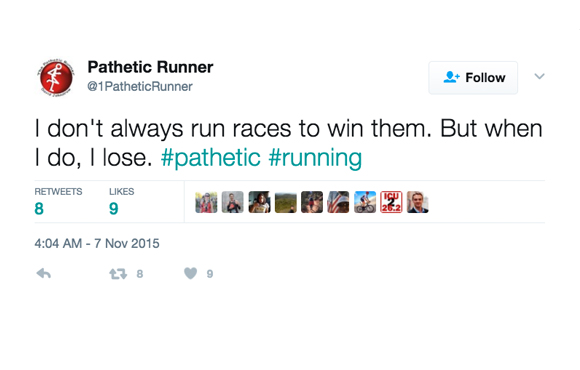
Task: Select the American flag avatar thumbnail
Action: pos(338,202)
